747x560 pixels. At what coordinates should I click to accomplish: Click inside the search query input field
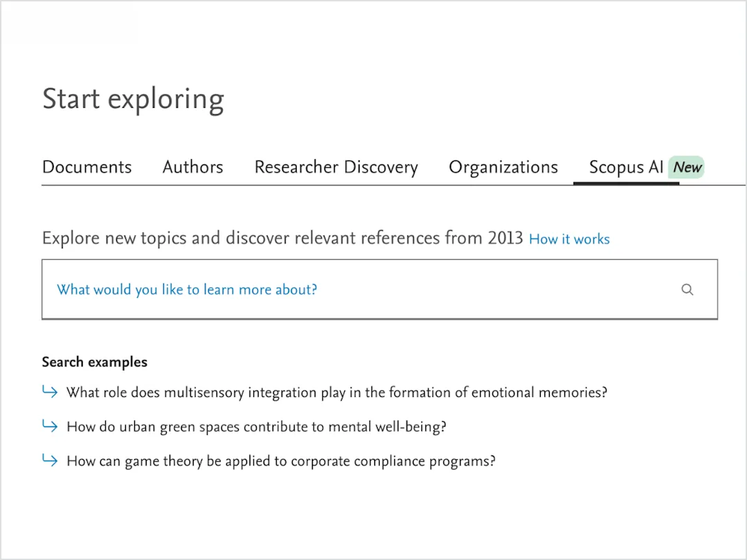[x=379, y=289]
